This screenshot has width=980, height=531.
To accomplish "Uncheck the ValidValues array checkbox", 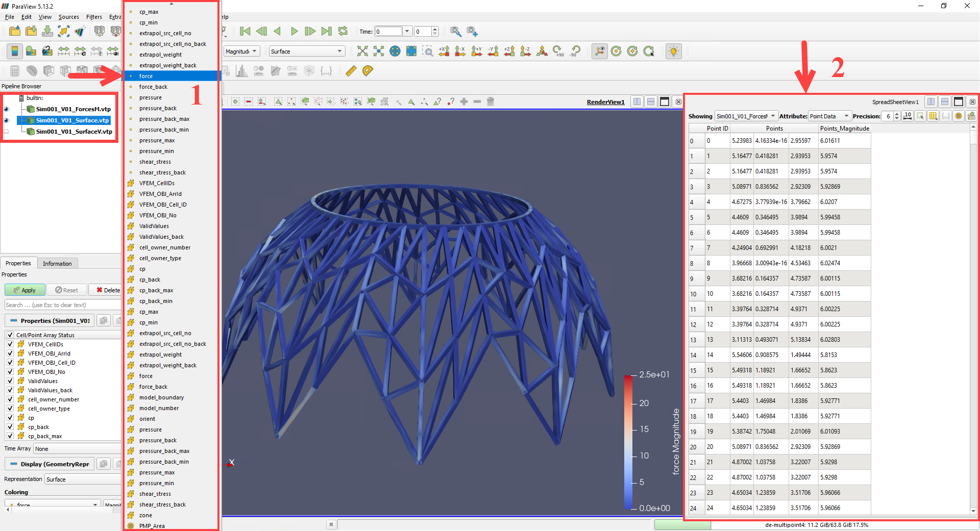I will (x=10, y=381).
